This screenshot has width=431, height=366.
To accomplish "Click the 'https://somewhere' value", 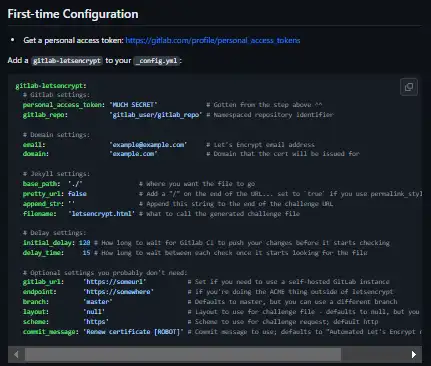I will pyautogui.click(x=118, y=292).
